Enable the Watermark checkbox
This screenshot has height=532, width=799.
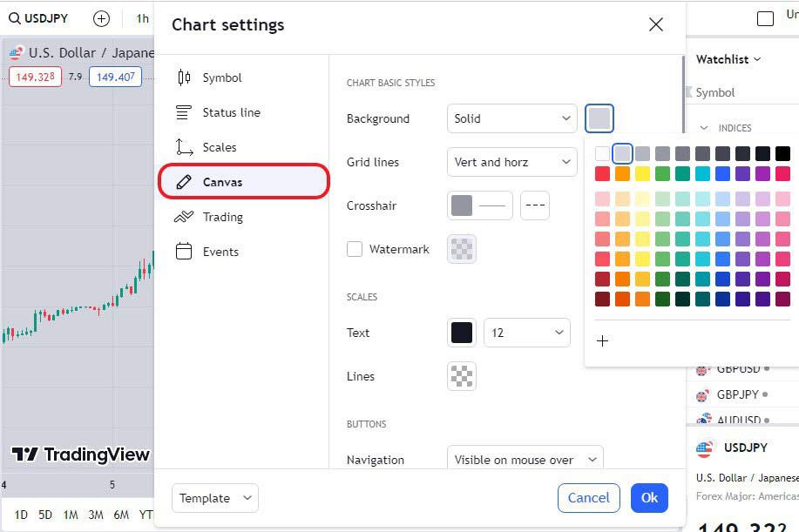pos(355,248)
